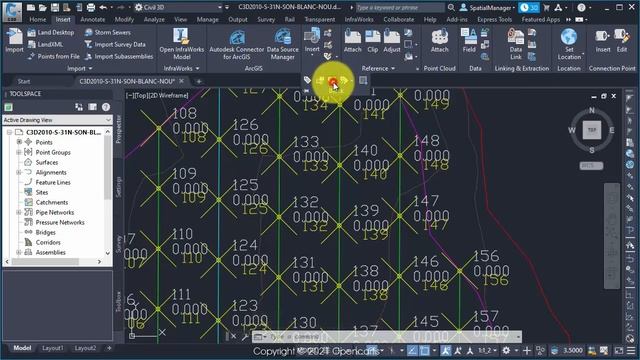Expand the Reference panel dropdown
Image resolution: width=640 pixels, height=360 pixels.
click(x=378, y=69)
